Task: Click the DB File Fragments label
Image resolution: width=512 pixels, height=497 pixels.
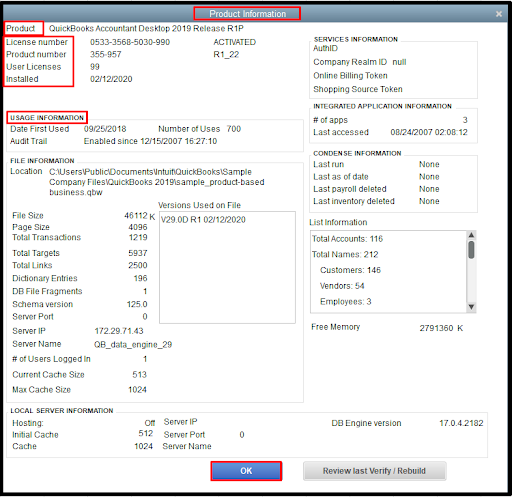Action: (47, 291)
